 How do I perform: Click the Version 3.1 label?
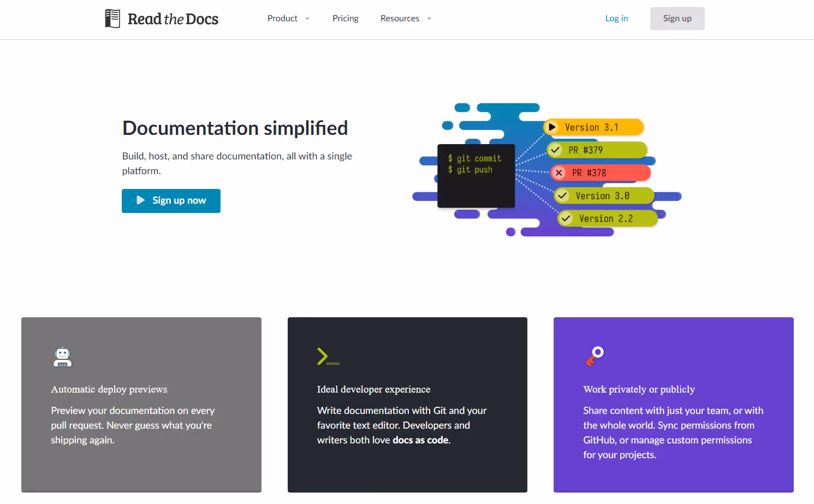coord(593,127)
